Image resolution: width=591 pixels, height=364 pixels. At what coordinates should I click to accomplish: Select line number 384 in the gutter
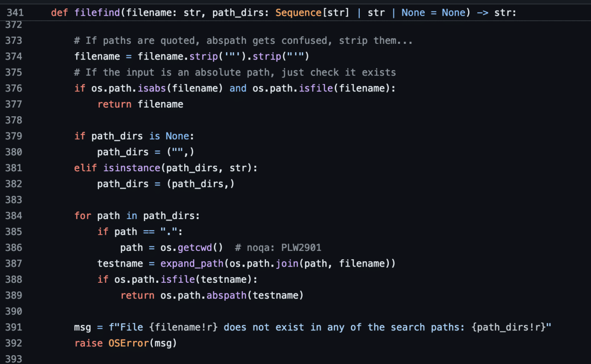13,215
